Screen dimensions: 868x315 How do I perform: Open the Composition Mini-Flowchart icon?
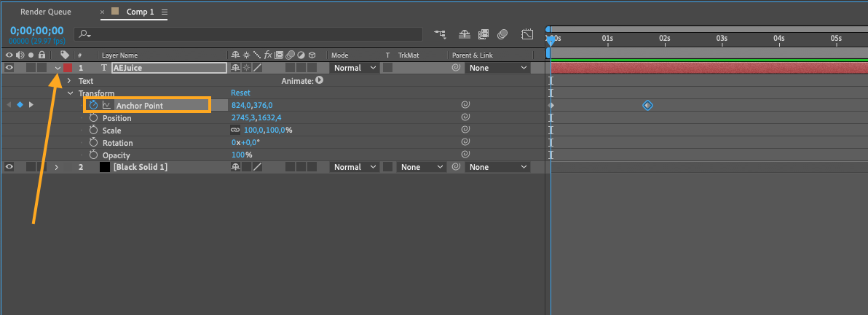(440, 34)
